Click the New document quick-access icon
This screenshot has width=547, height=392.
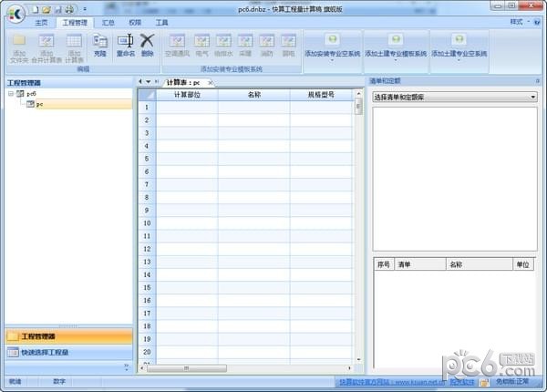[x=36, y=9]
